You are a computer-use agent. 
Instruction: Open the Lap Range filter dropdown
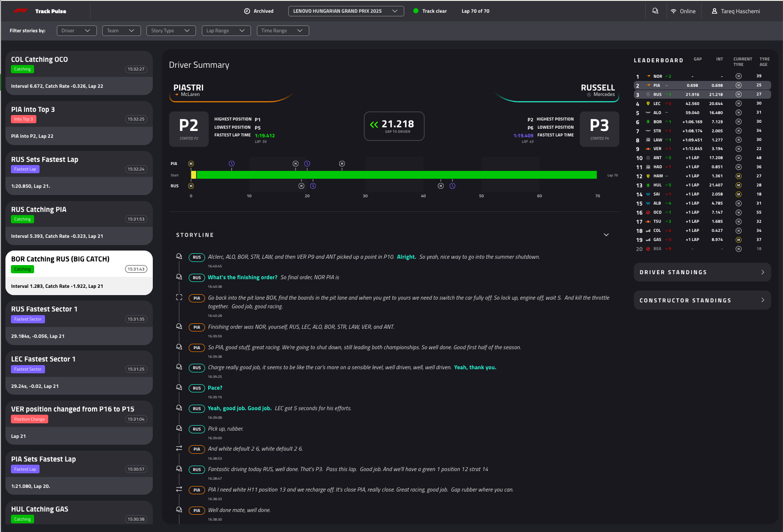226,30
